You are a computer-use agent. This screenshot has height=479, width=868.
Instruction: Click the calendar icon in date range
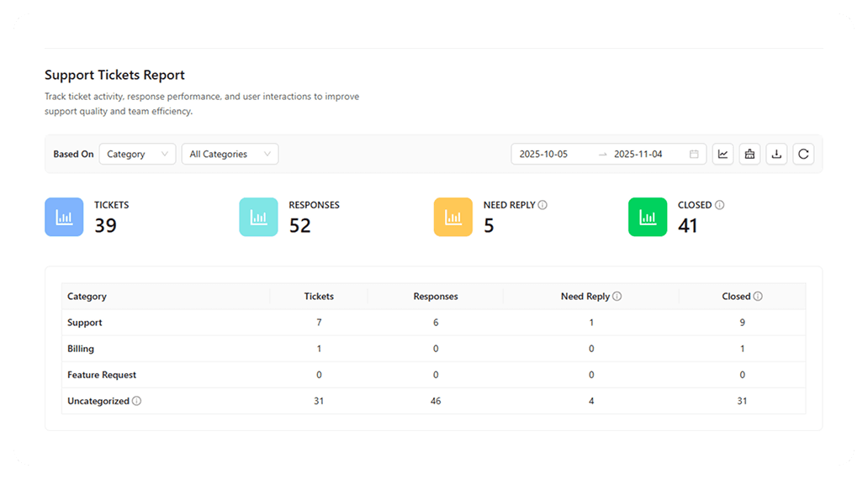click(694, 154)
